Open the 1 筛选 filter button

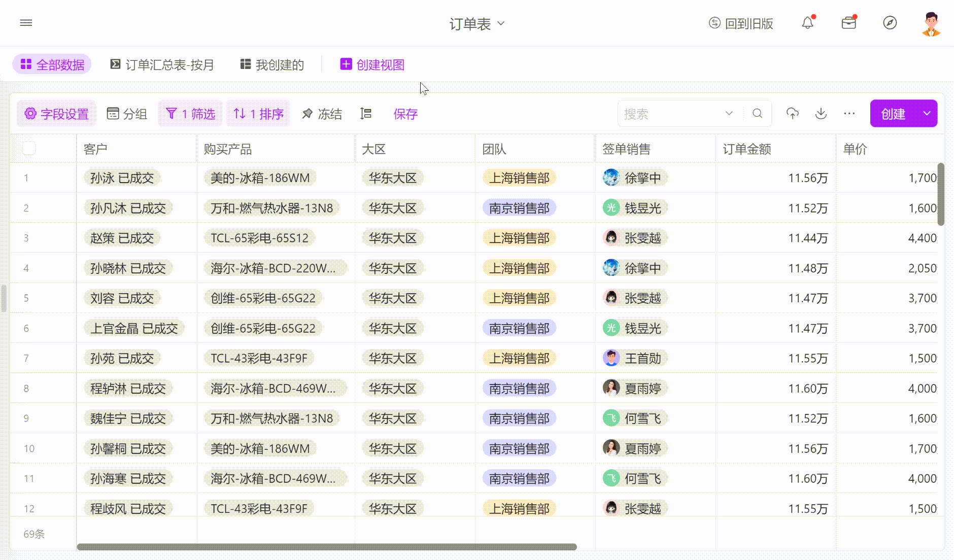pos(191,114)
